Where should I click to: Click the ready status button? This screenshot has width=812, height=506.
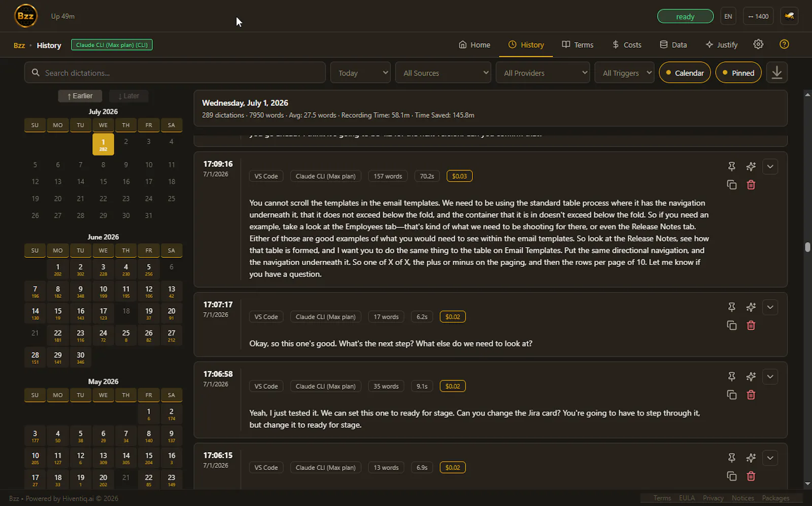point(685,16)
